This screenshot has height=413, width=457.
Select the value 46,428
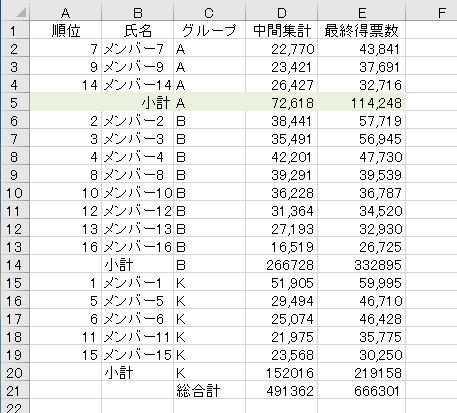point(361,319)
